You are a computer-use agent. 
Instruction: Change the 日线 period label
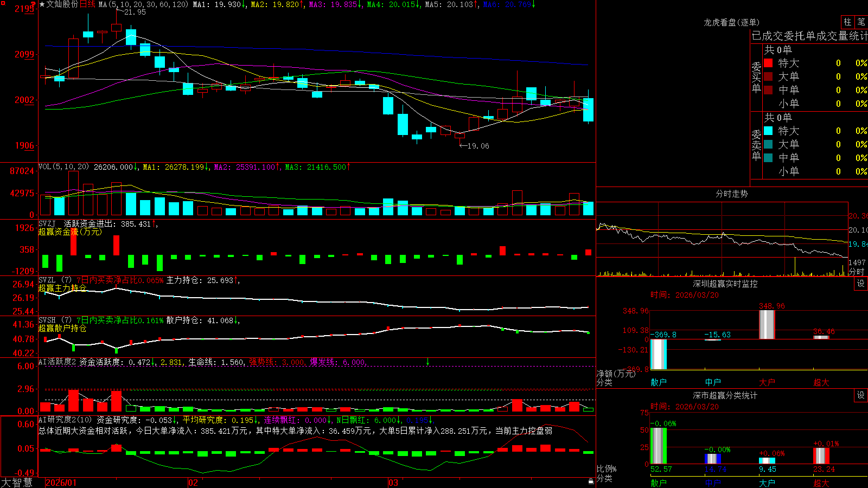(x=87, y=4)
